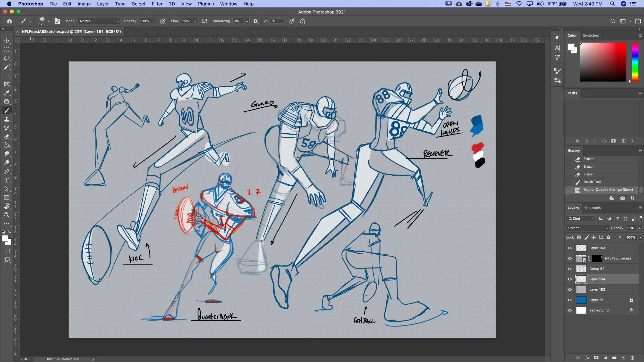Add a layer mask to Layer 164
Screen dimensions: 644x362
coord(596,358)
